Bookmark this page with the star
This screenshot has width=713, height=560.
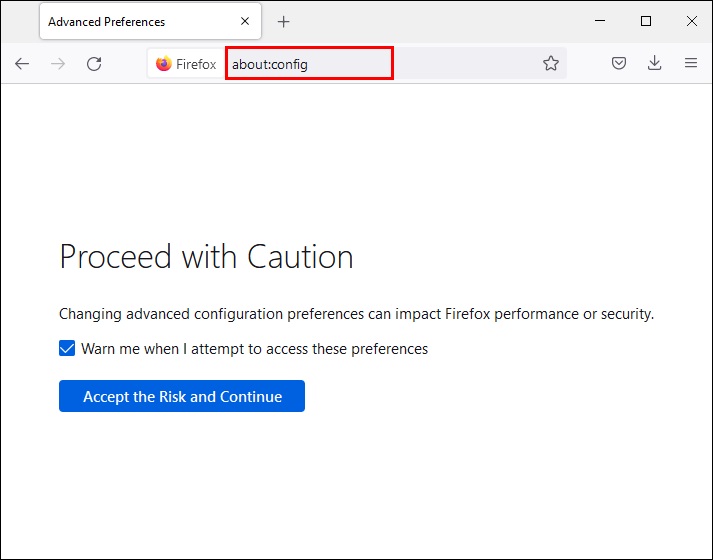click(551, 64)
